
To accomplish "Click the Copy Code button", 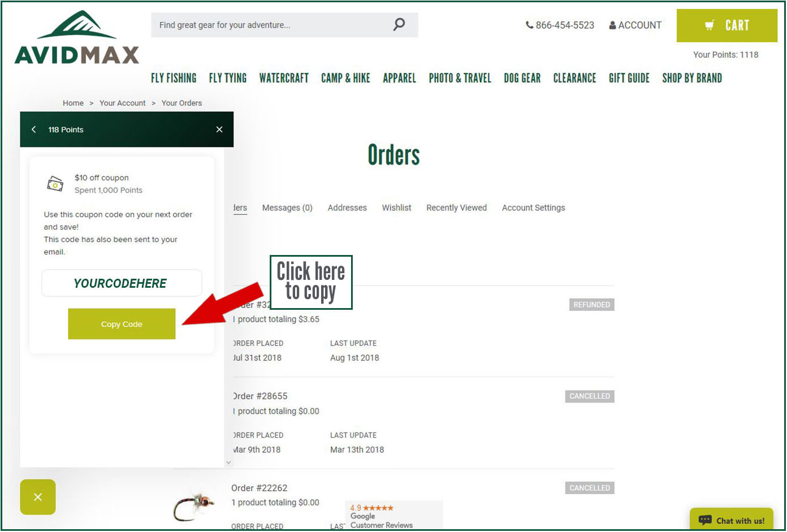I will tap(122, 324).
